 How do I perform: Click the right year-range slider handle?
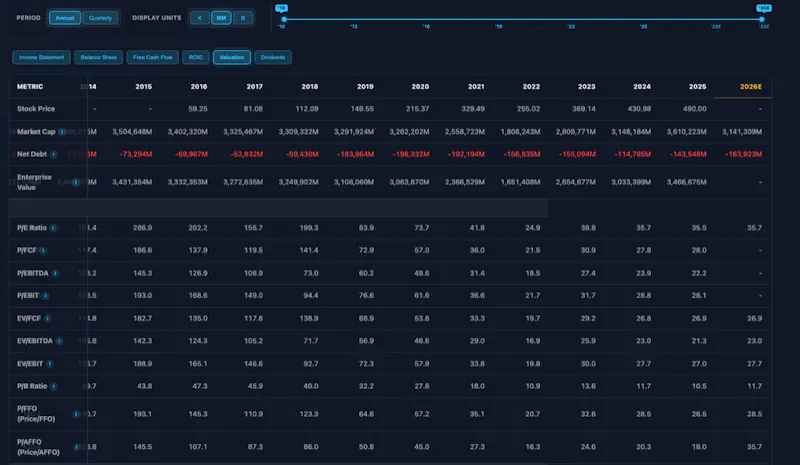pyautogui.click(x=762, y=19)
